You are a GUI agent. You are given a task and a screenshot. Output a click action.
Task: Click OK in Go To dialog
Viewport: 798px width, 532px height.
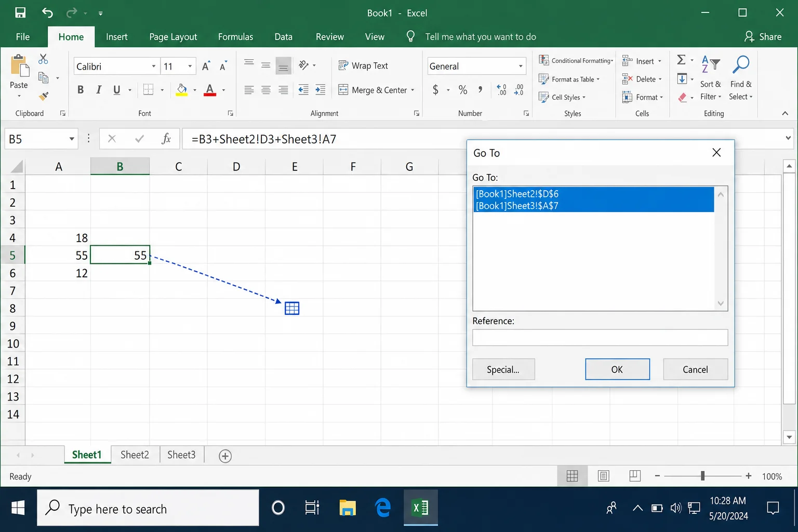617,369
